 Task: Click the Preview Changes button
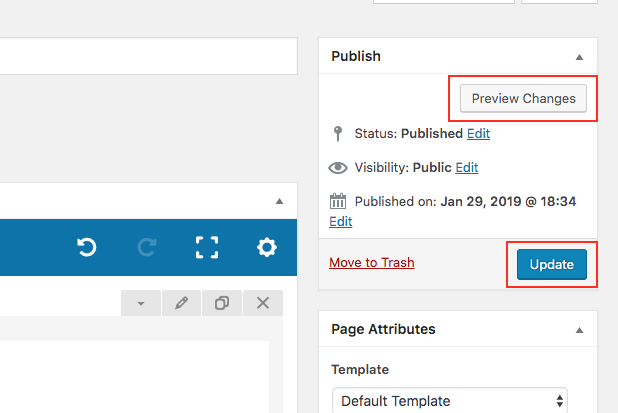523,98
